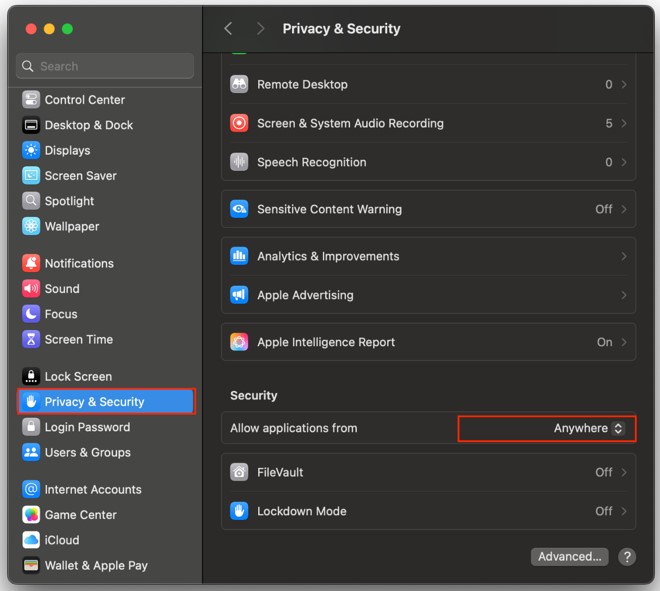Screen dimensions: 660x591
Task: Click the Apple Intelligence Report icon
Action: point(239,342)
